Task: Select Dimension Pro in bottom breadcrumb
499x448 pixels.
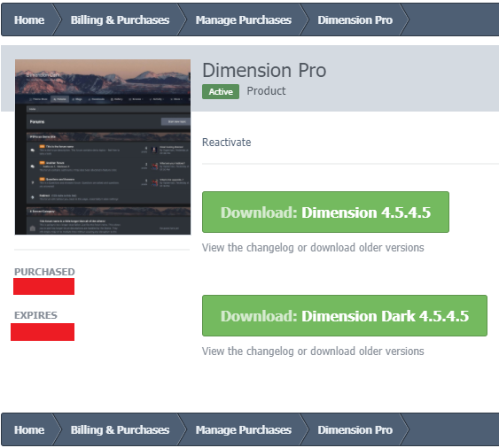Action: click(355, 430)
